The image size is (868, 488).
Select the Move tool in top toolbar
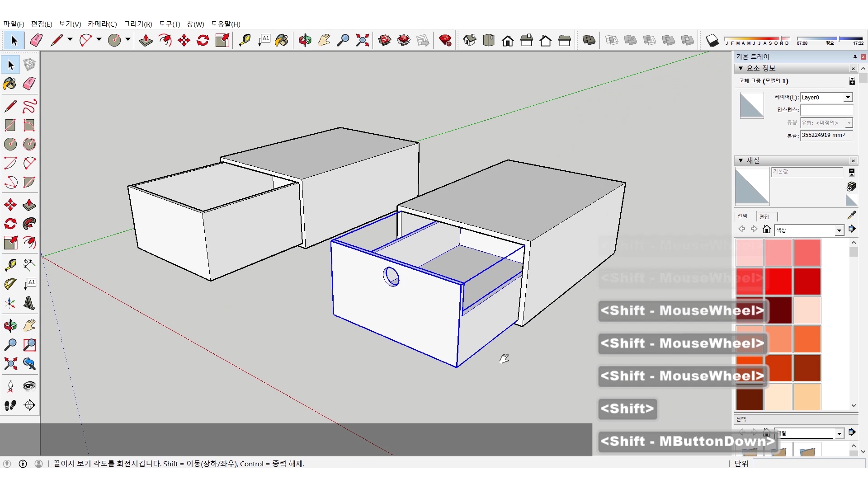click(184, 40)
